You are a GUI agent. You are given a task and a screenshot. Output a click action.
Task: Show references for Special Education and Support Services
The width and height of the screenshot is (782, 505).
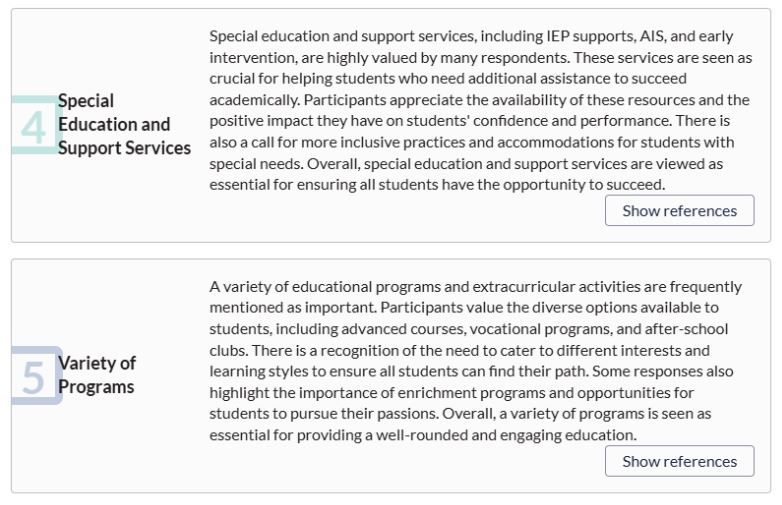679,210
